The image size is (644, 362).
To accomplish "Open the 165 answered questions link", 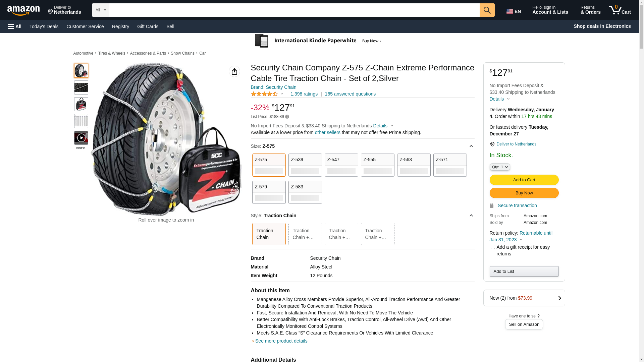I will [350, 94].
